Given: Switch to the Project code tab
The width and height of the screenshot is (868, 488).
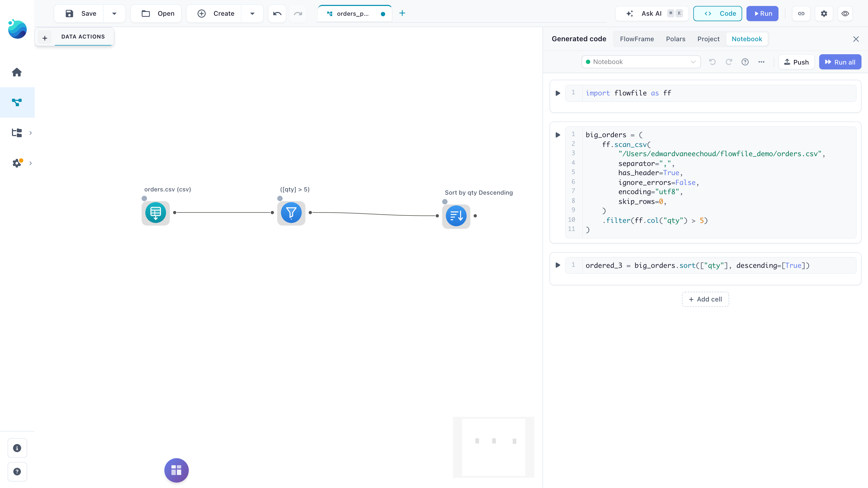Looking at the screenshot, I should 708,39.
